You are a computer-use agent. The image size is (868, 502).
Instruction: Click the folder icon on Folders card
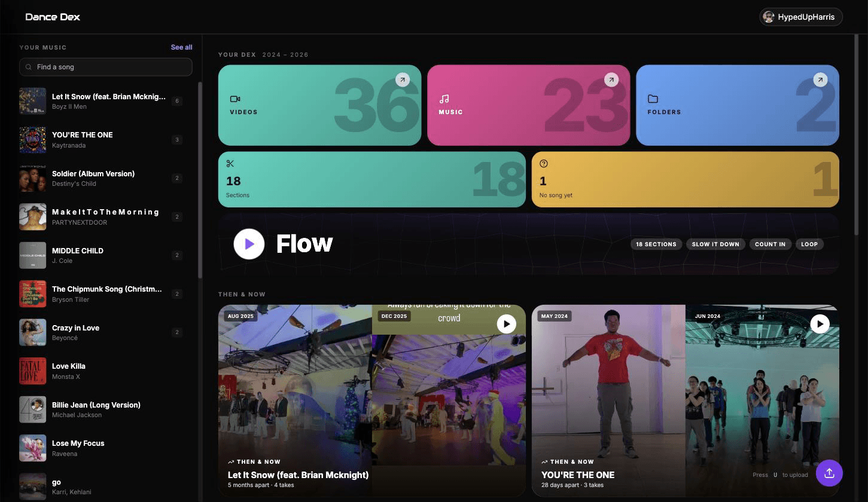pos(653,99)
